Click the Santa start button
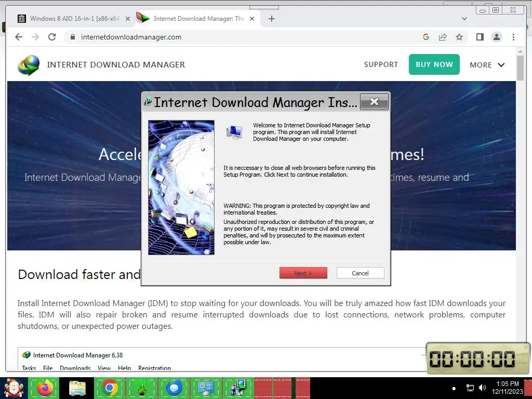532x399 pixels. click(x=14, y=388)
